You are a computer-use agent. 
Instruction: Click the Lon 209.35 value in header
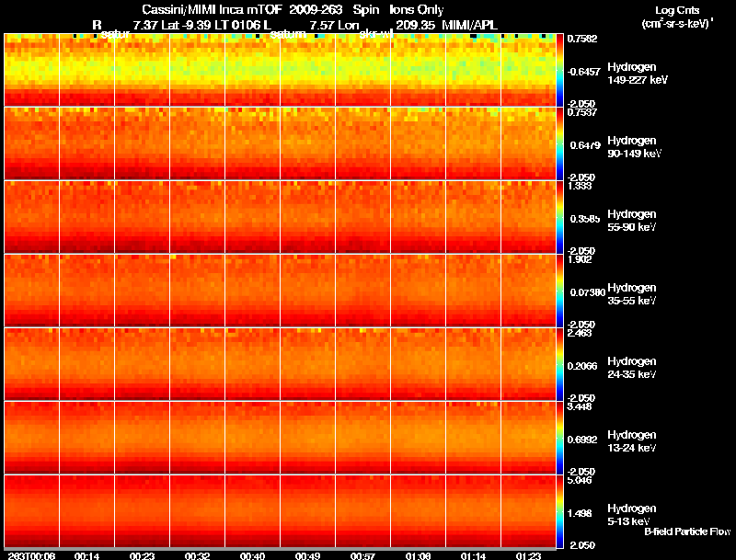tap(385, 25)
